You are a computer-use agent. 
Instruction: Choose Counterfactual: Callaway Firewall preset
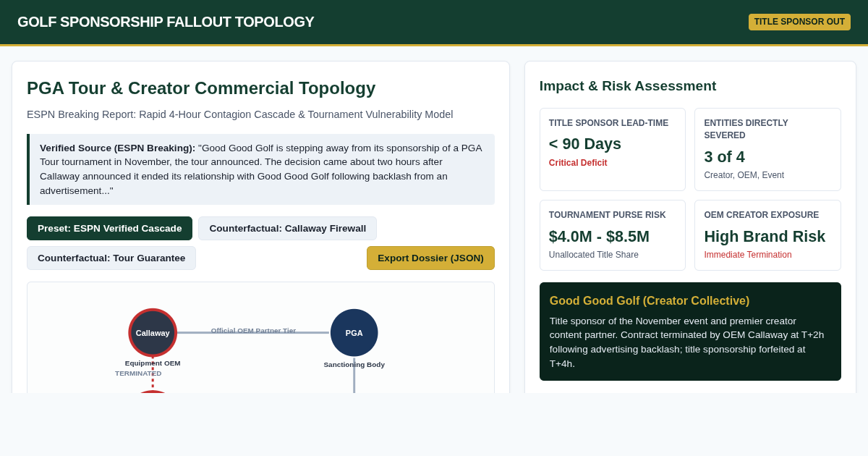287,228
